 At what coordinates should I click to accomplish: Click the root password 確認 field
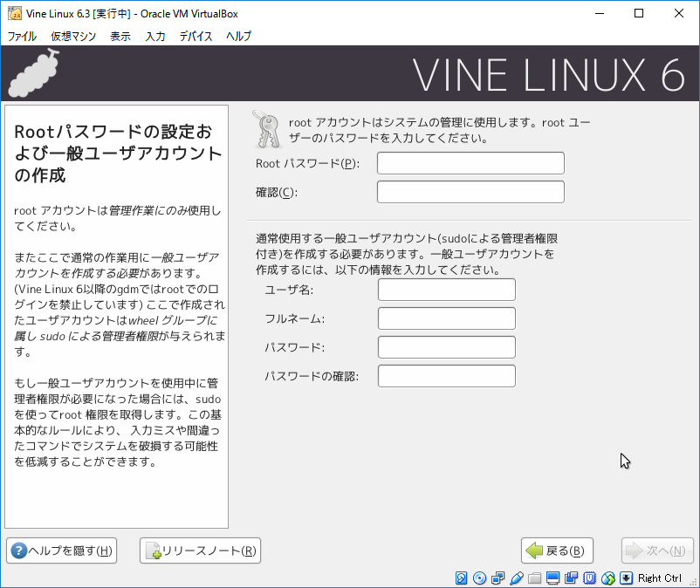pyautogui.click(x=470, y=192)
